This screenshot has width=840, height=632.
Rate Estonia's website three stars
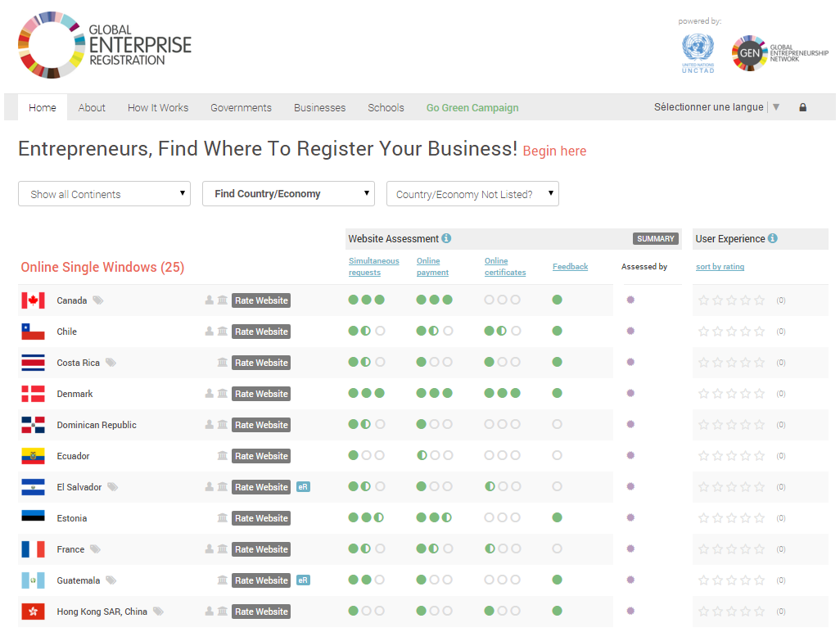(x=731, y=518)
